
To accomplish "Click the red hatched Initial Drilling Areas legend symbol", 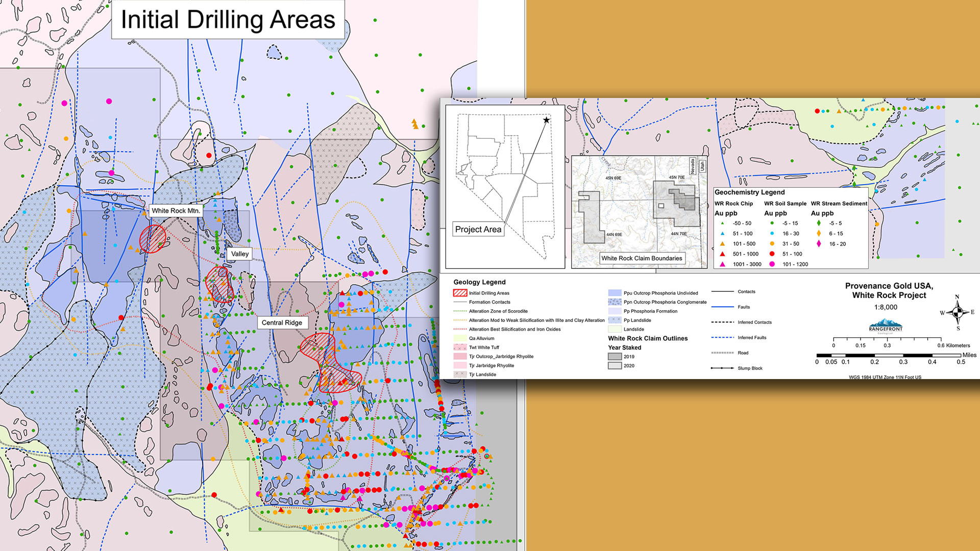I will tap(460, 293).
